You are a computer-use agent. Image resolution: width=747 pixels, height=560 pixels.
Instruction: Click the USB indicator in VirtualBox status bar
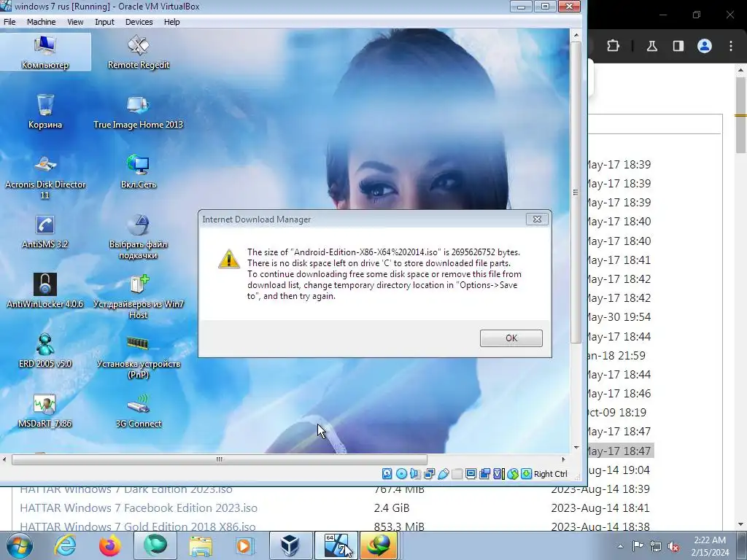click(443, 474)
